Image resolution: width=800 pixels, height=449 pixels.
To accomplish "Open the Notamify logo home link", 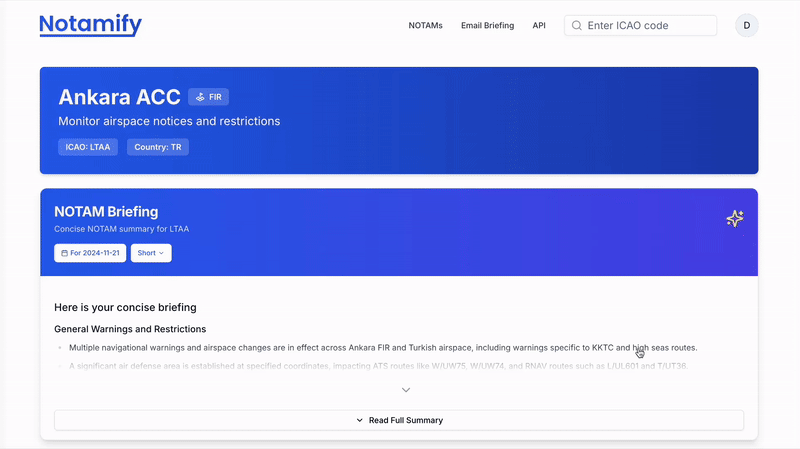I will pos(90,24).
